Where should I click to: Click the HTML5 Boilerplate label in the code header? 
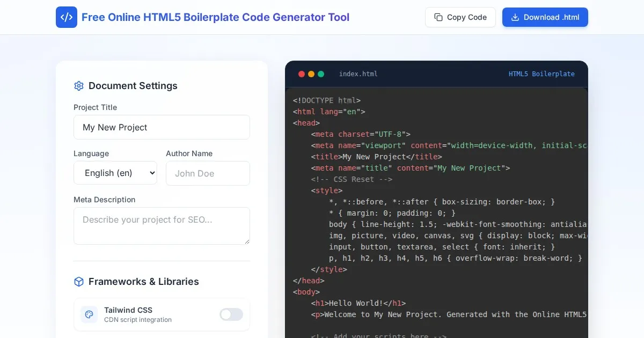541,74
